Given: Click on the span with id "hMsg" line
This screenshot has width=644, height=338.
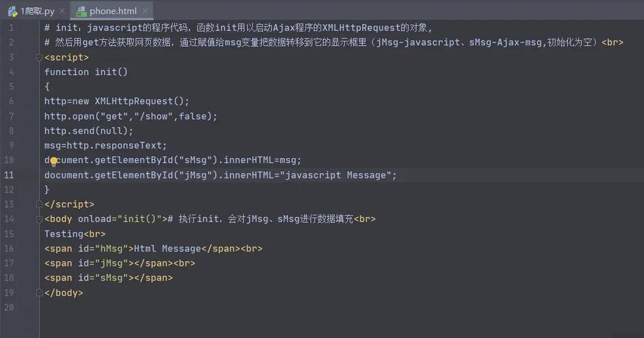Looking at the screenshot, I should pyautogui.click(x=153, y=249).
